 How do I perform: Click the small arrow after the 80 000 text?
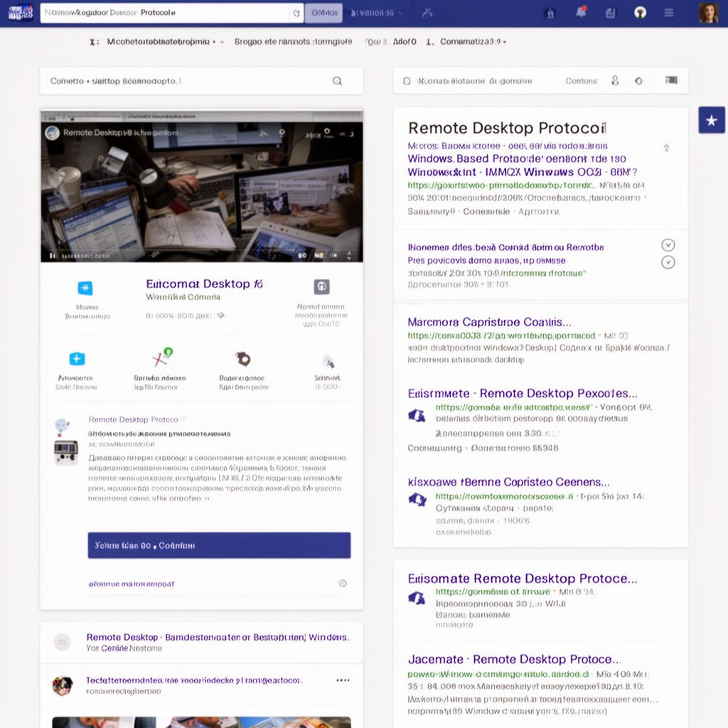[220, 315]
